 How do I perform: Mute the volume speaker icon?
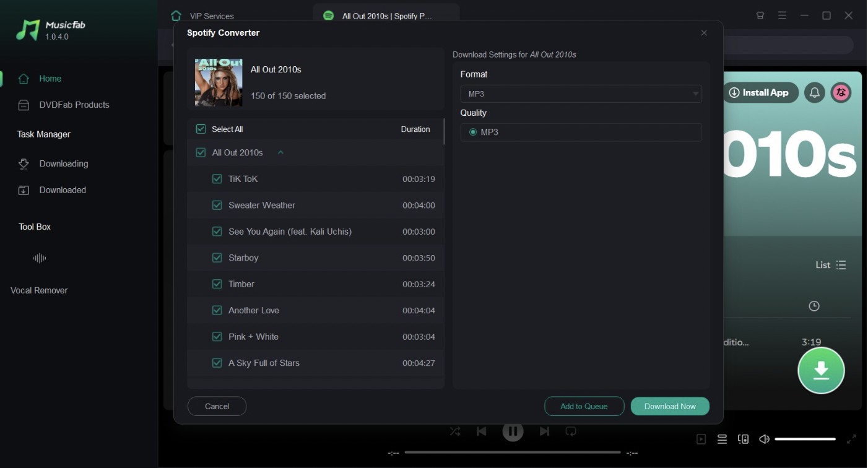pos(765,439)
